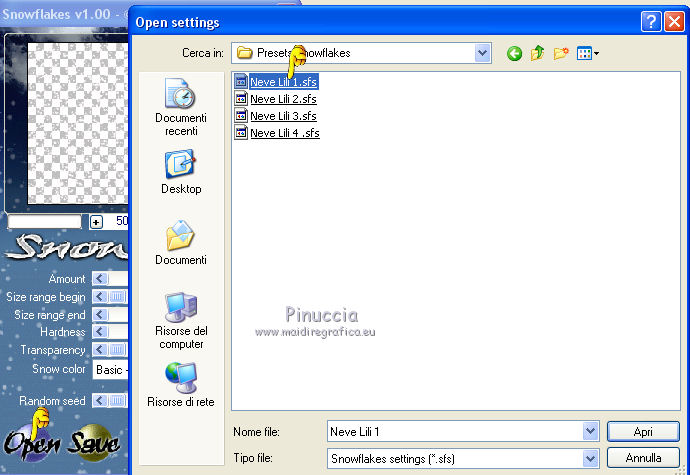690x475 pixels.
Task: Click the Open button in Snowflakes window
Action: 32,442
